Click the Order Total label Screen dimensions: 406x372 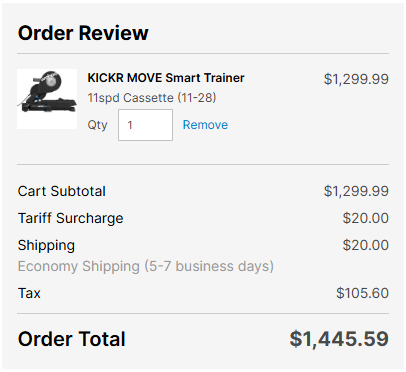tap(72, 339)
